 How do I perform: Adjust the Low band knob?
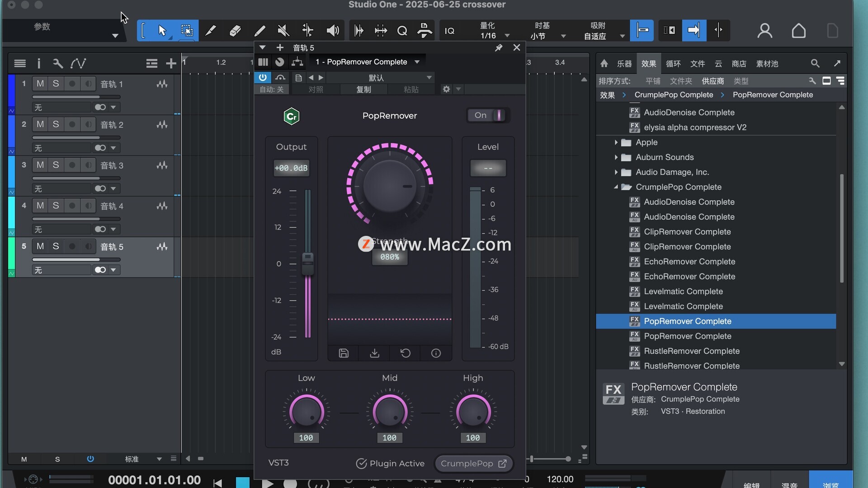[x=306, y=412]
